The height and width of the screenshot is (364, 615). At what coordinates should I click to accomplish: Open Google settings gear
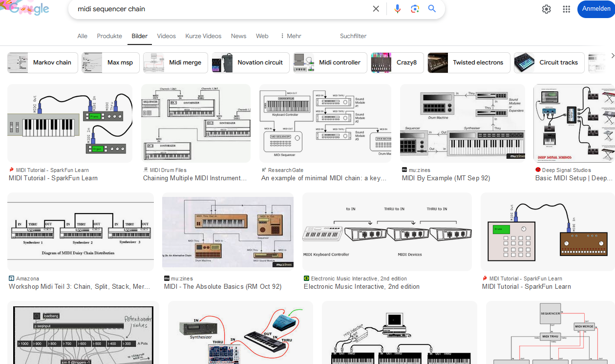[x=547, y=9]
